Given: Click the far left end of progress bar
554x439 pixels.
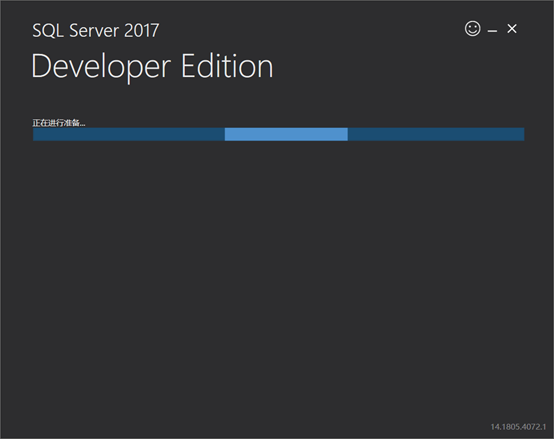Looking at the screenshot, I should pyautogui.click(x=35, y=134).
